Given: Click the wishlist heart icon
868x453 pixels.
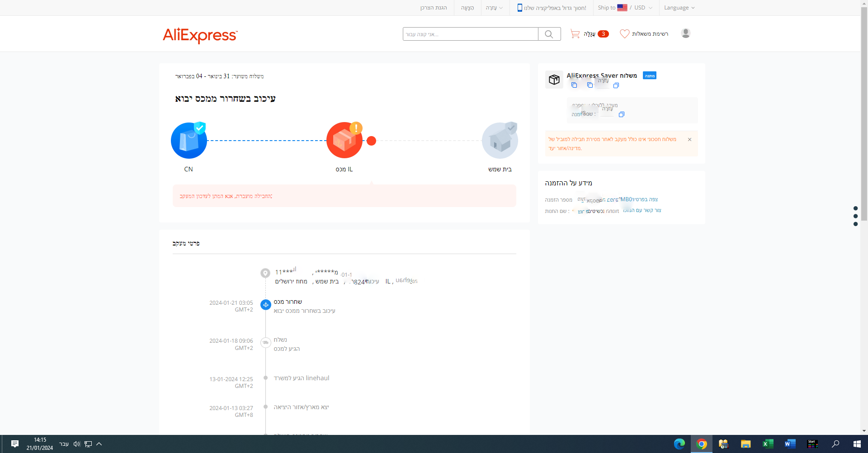Looking at the screenshot, I should tap(624, 34).
